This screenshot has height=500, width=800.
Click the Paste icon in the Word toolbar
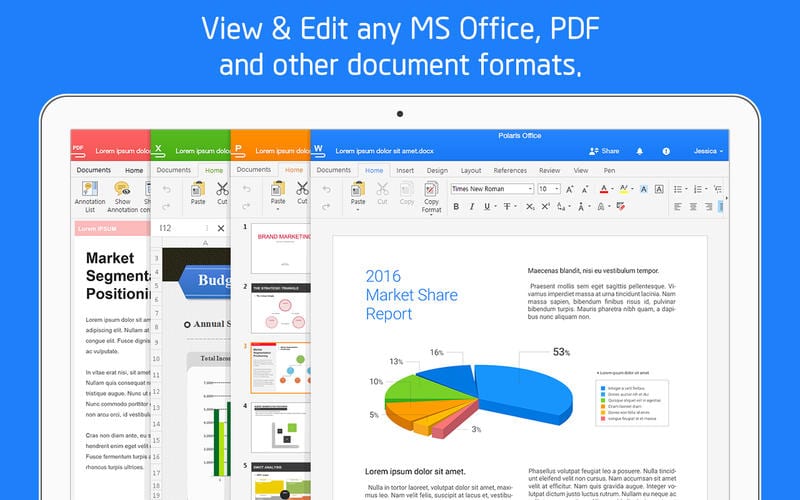coord(357,190)
